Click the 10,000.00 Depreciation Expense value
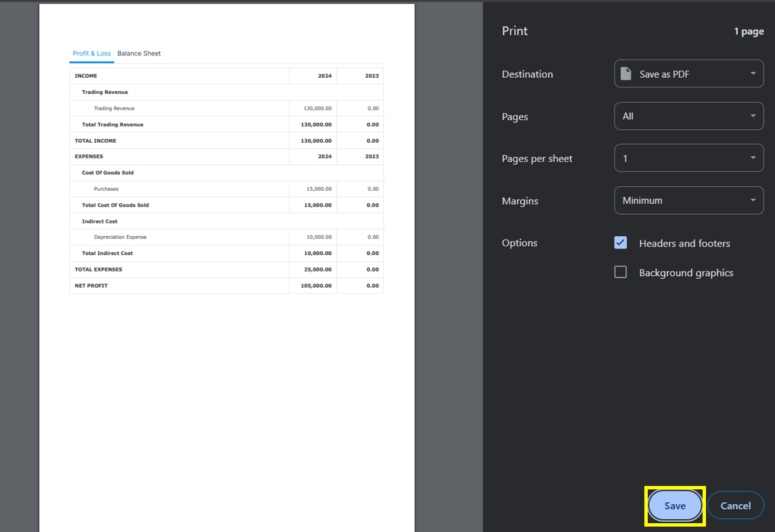Image resolution: width=775 pixels, height=532 pixels. pos(319,238)
